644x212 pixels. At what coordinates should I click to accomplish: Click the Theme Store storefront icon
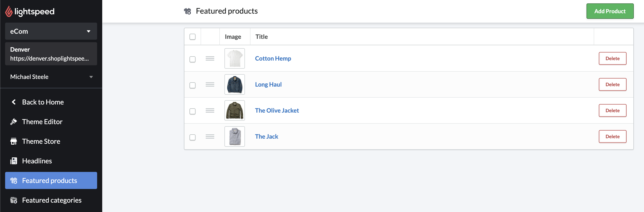point(14,141)
